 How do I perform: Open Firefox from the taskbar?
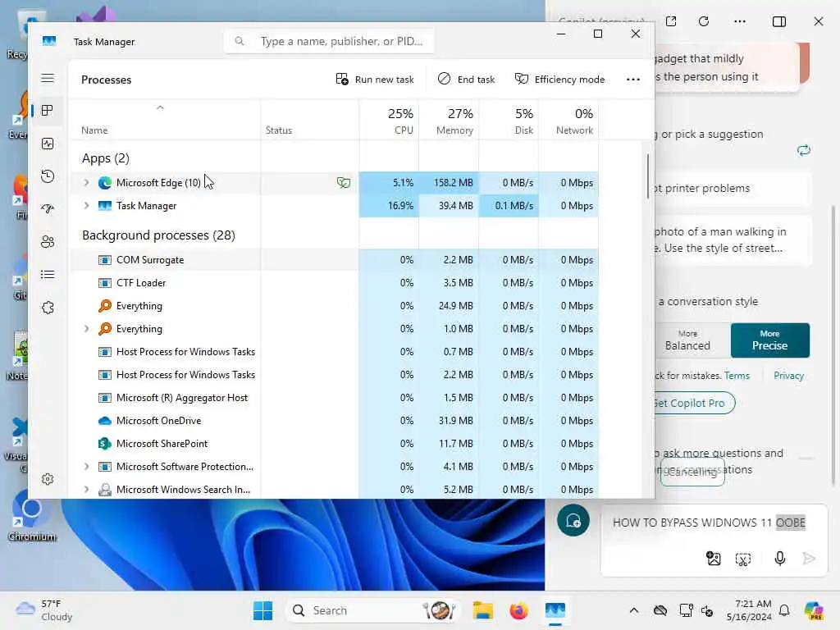click(x=518, y=610)
